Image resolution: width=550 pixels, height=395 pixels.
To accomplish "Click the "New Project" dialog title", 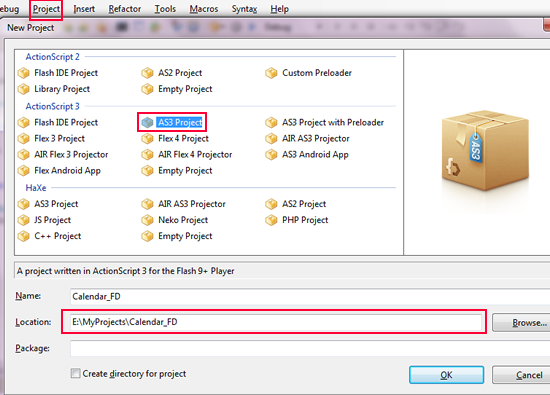I will coord(31,28).
